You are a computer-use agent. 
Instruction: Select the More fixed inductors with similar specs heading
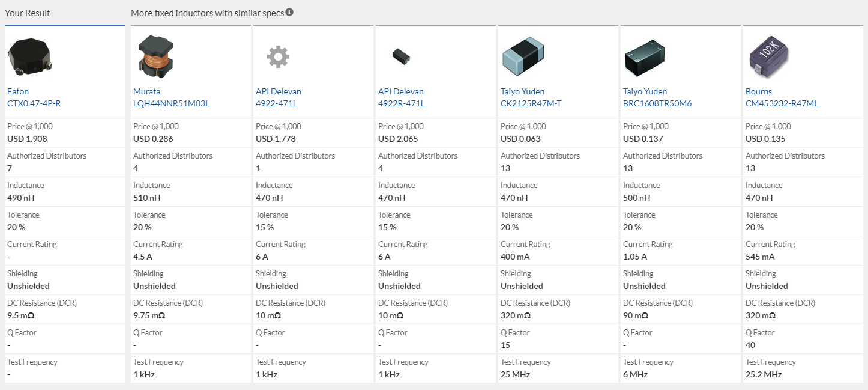(208, 13)
